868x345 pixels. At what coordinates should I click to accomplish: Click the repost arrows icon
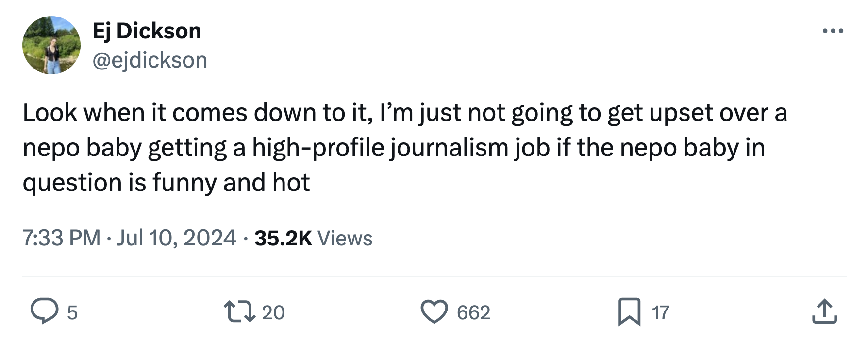pos(239,312)
